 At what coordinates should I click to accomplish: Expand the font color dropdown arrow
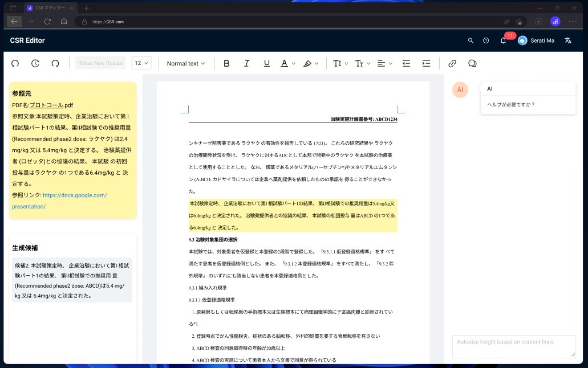click(x=294, y=63)
